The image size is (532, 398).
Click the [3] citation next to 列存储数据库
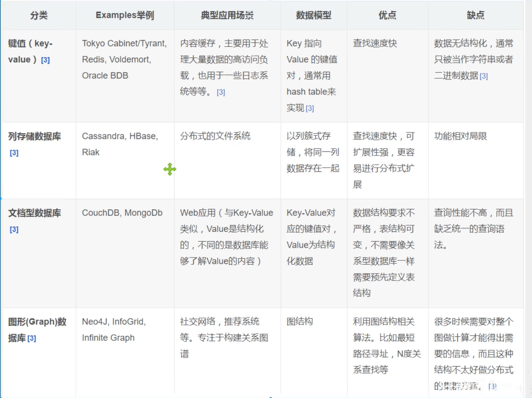click(x=14, y=152)
